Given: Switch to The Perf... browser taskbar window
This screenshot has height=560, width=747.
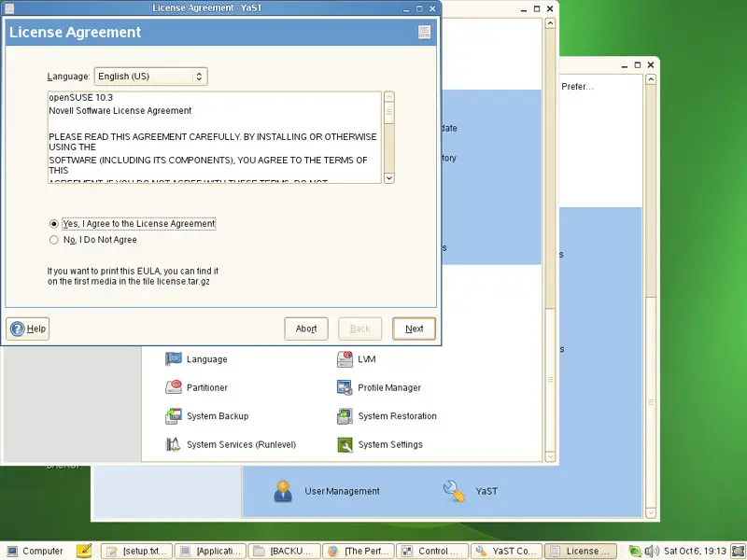Looking at the screenshot, I should point(359,551).
